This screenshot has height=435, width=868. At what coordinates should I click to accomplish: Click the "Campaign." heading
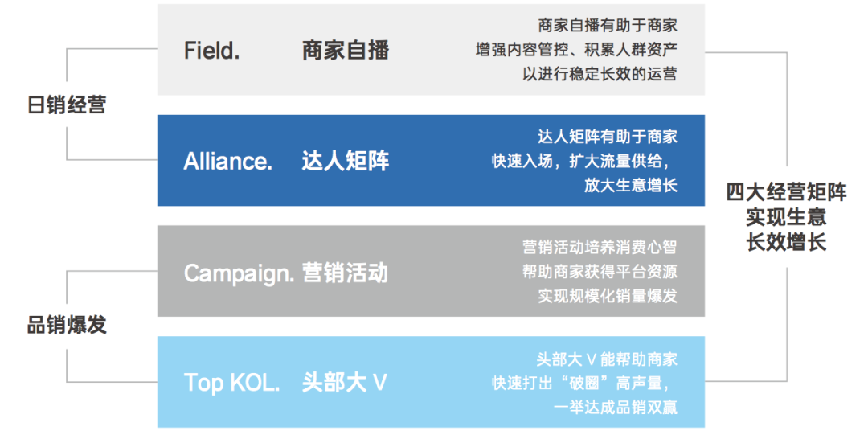[239, 273]
